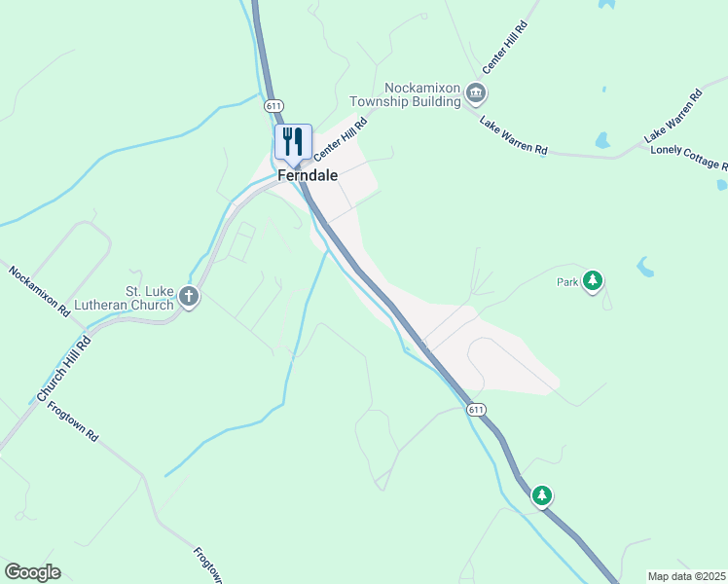Select the Ferndale town label
728x584 pixels.
pyautogui.click(x=308, y=175)
